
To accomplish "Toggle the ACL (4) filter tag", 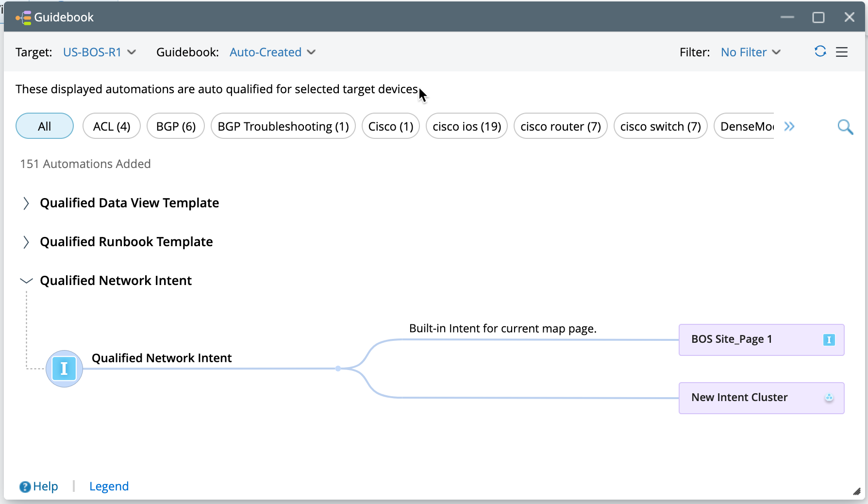I will (112, 126).
